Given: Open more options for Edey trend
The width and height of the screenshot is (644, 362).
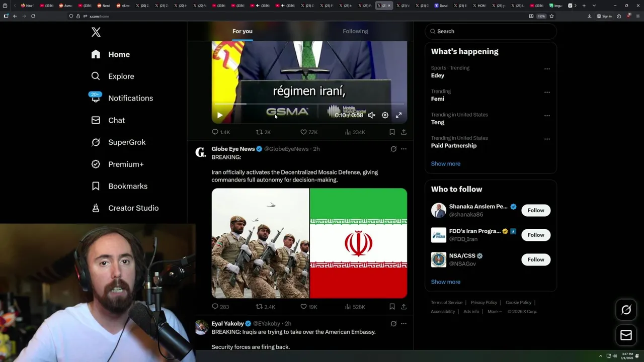Looking at the screenshot, I should (x=547, y=69).
